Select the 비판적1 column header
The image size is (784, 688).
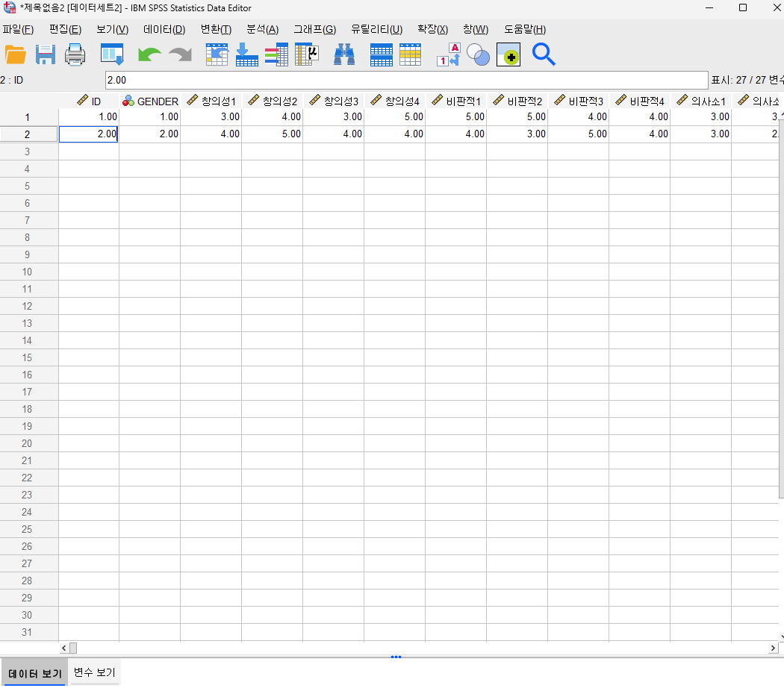[456, 101]
